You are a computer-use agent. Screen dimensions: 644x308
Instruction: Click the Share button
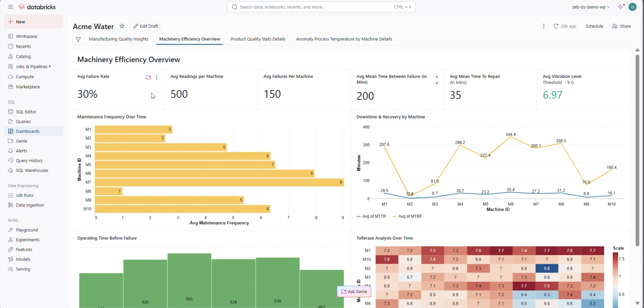point(622,26)
